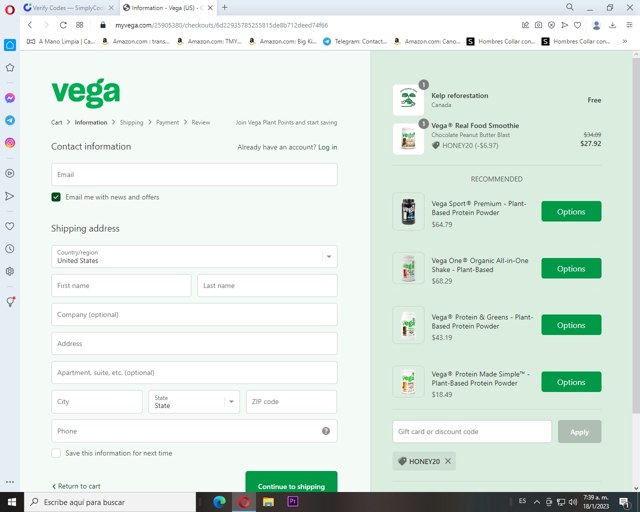Focus the ZIP code field
640x512 pixels.
tap(291, 402)
